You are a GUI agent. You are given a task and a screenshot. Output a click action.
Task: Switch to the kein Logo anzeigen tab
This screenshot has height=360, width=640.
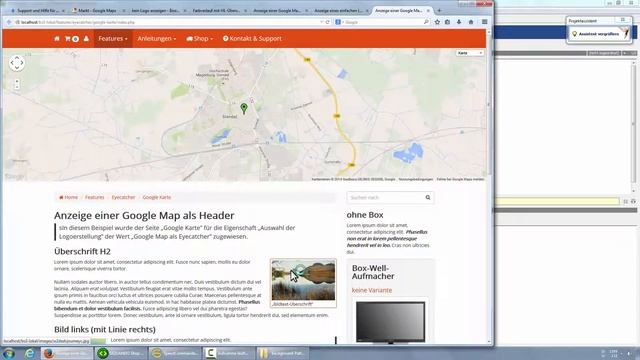tap(158, 10)
